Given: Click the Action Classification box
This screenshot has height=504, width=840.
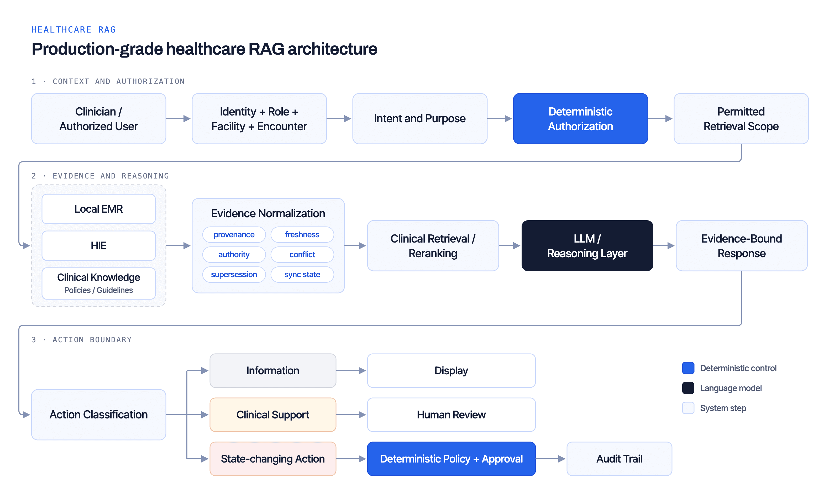Looking at the screenshot, I should [x=98, y=414].
